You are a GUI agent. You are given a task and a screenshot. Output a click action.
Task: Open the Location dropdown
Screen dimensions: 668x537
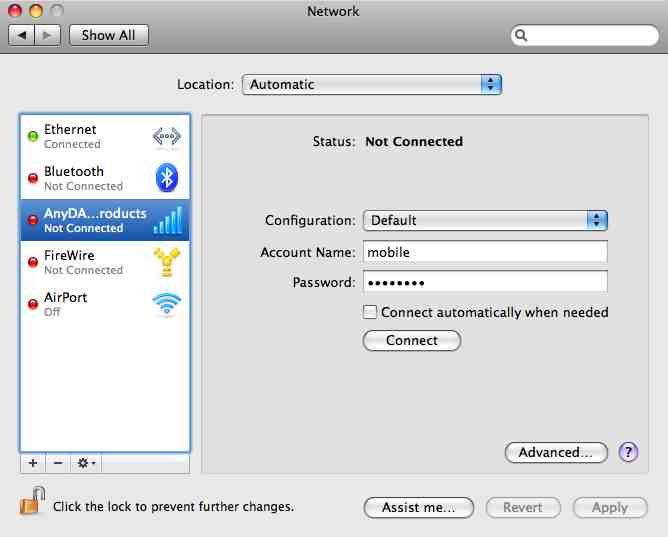(x=371, y=85)
